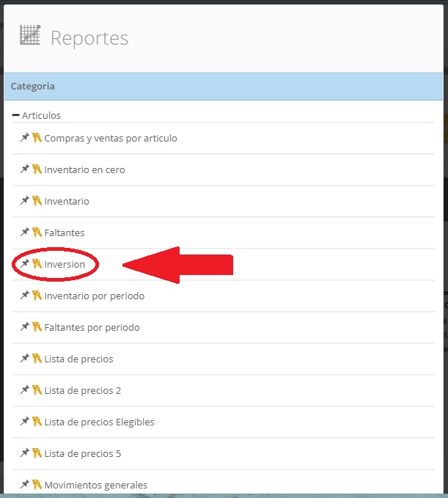Pin the Inventario report

point(24,201)
